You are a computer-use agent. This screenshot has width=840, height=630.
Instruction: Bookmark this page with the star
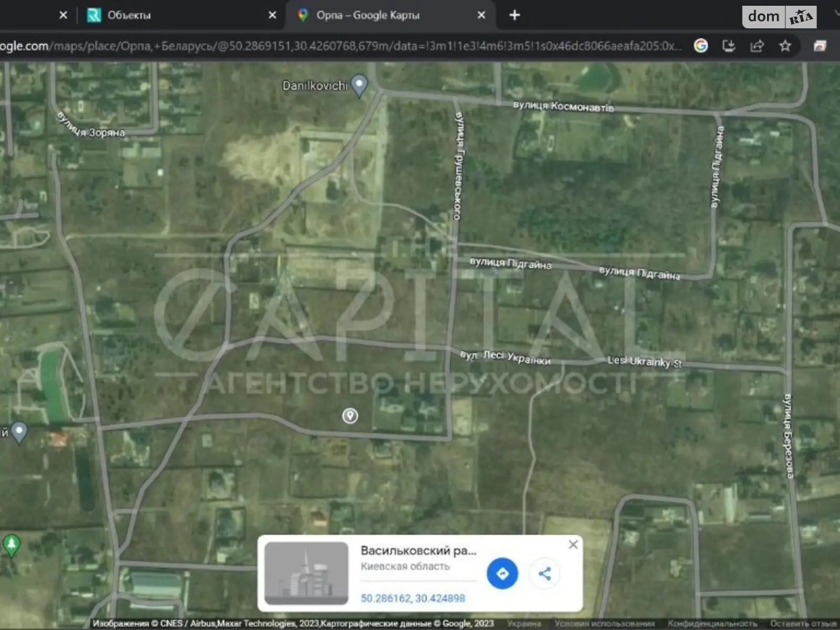tap(785, 46)
